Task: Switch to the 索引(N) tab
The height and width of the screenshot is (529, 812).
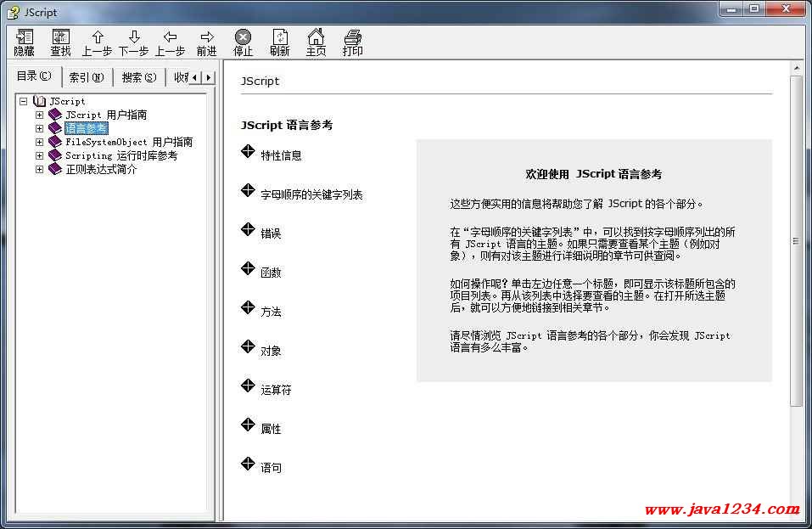Action: click(x=87, y=78)
